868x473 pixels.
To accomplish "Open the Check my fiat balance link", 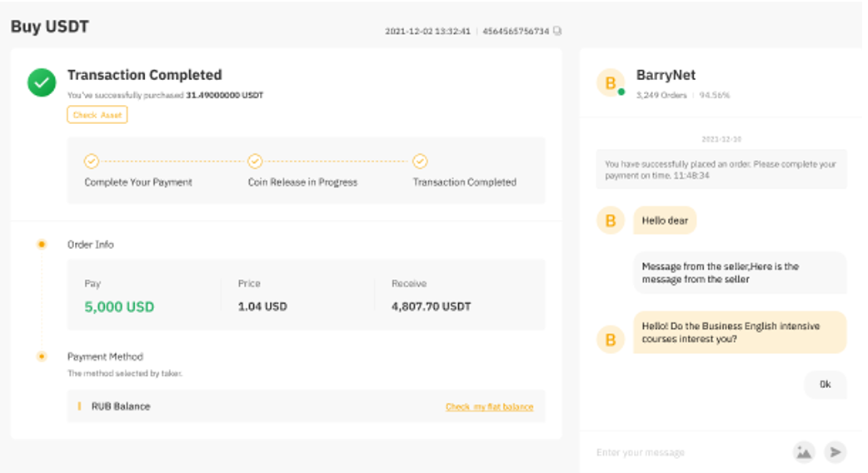I will point(489,406).
